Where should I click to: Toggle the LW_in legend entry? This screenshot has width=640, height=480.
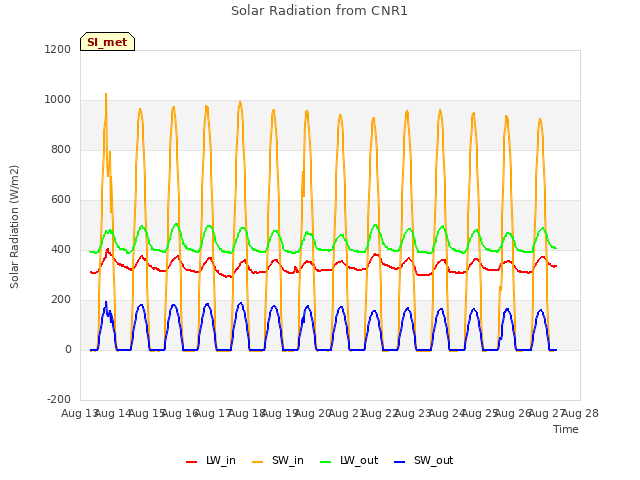tap(211, 460)
